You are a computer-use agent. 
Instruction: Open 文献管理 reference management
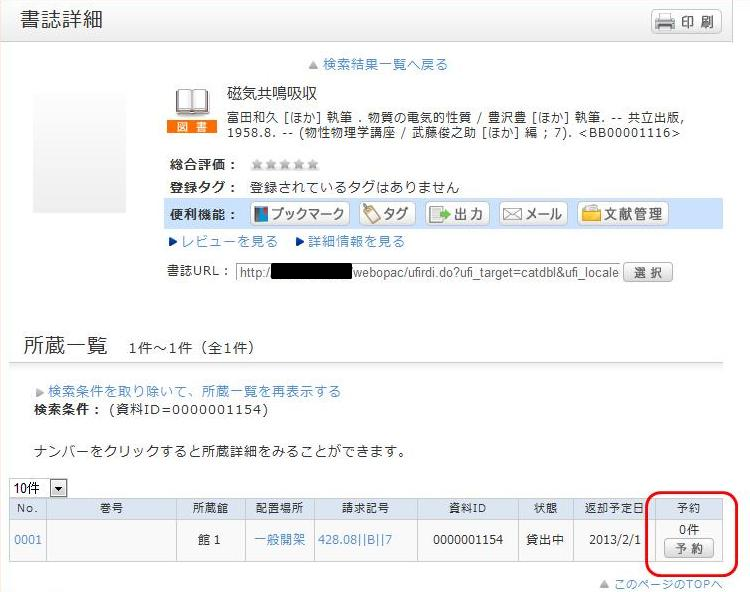pos(622,214)
